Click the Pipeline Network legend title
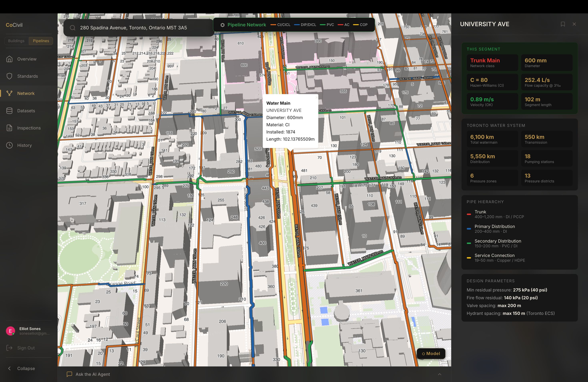 click(x=246, y=25)
